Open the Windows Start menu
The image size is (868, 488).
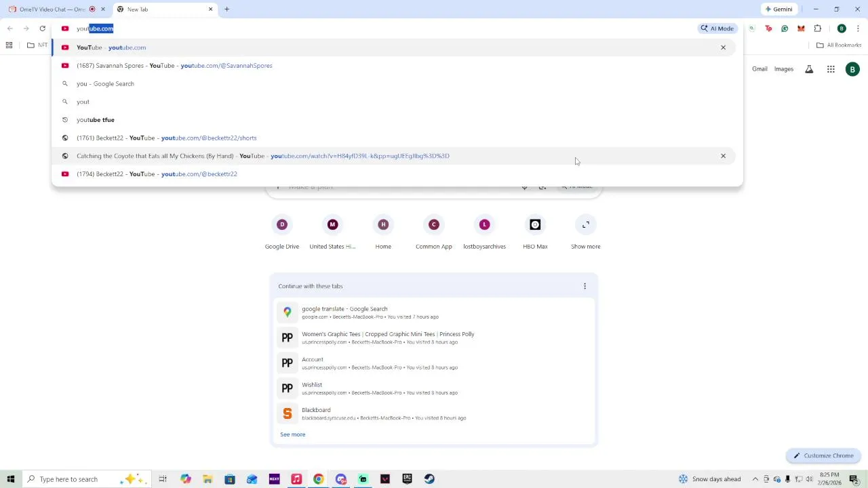11,479
